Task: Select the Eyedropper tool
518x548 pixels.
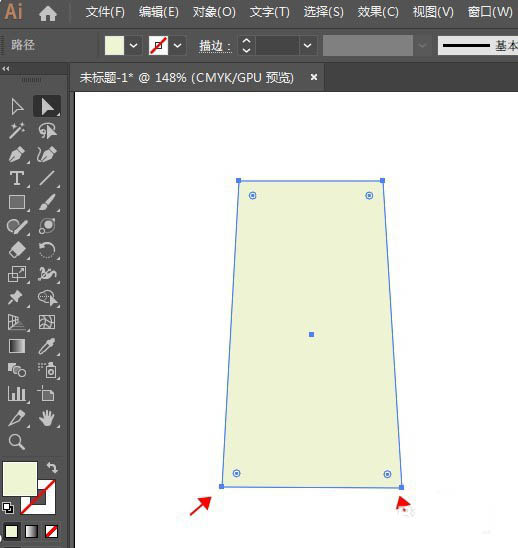Action: coord(47,346)
